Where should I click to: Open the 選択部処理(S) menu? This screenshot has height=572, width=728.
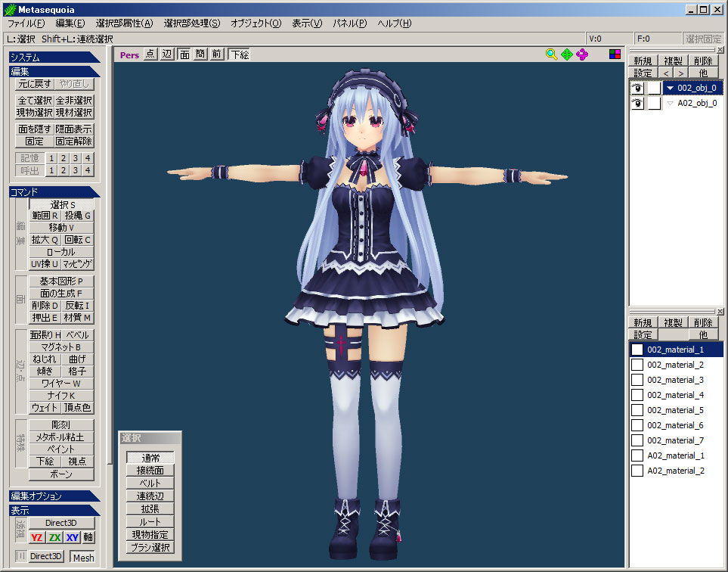192,23
